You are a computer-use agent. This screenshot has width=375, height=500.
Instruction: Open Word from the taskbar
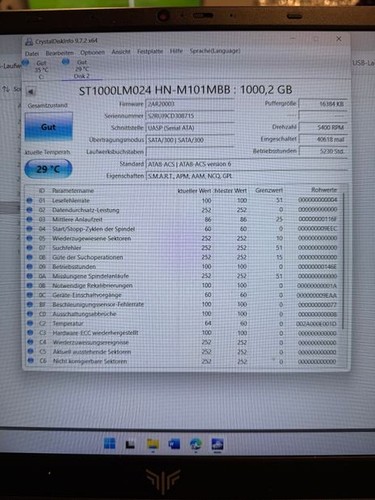pyautogui.click(x=174, y=444)
